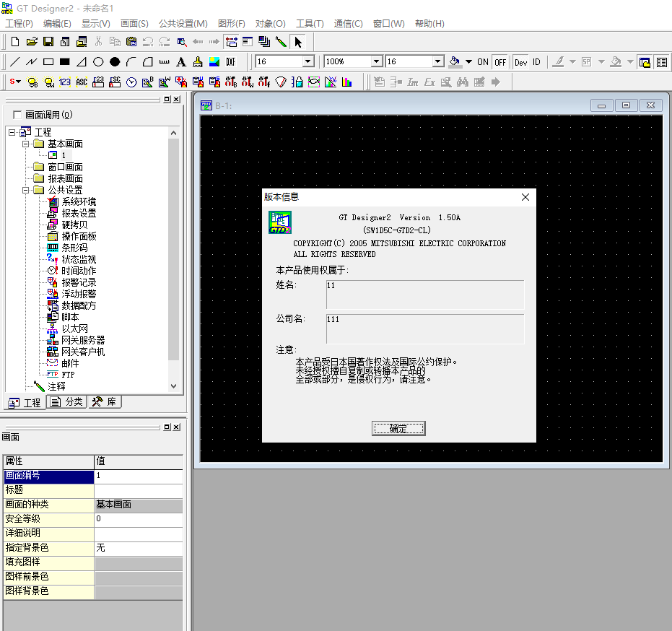Open the fill color dropdown arrow
Image resolution: width=672 pixels, height=631 pixels.
pyautogui.click(x=469, y=62)
